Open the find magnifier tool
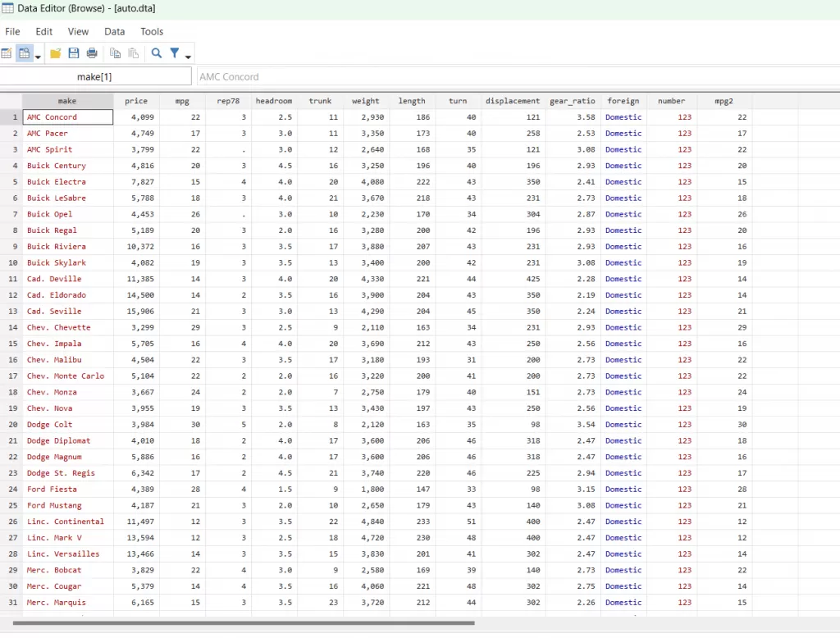 (x=157, y=53)
